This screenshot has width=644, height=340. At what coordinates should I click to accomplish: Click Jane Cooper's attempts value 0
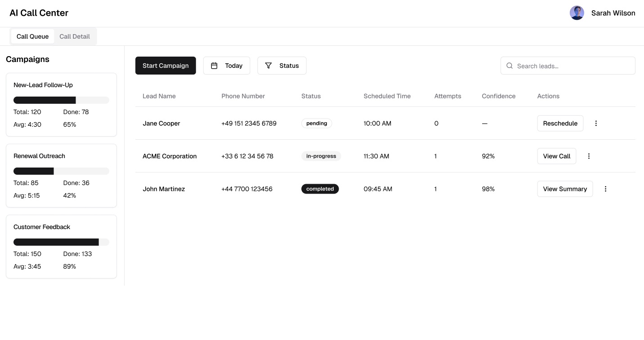436,123
